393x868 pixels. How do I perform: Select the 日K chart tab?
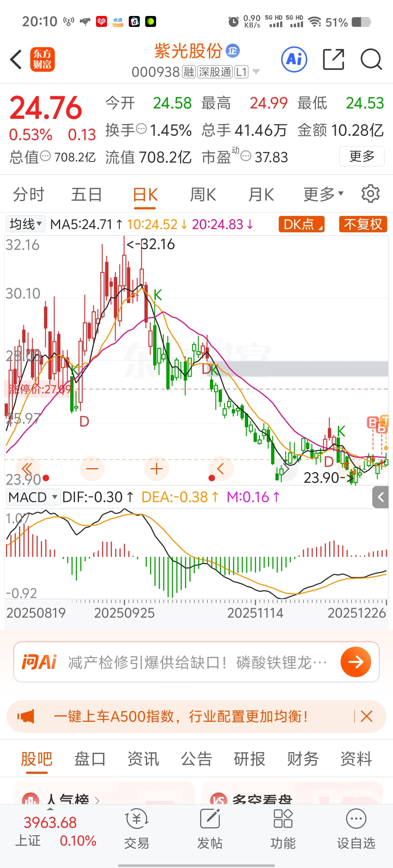point(145,195)
